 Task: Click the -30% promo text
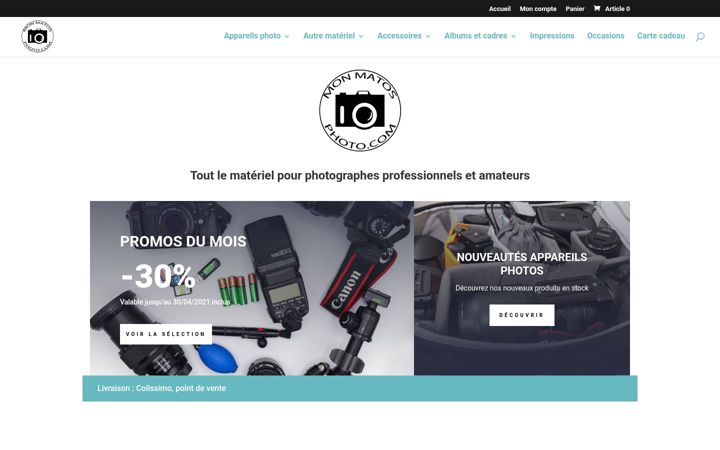coord(158,276)
